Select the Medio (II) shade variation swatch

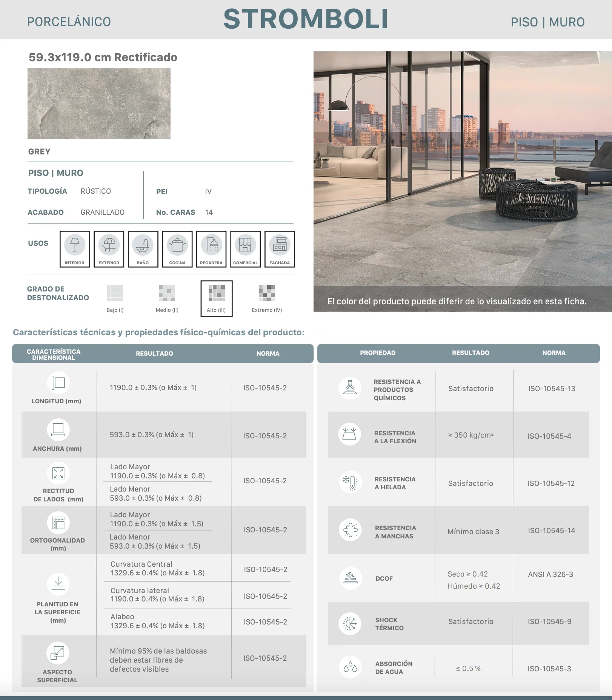[167, 293]
